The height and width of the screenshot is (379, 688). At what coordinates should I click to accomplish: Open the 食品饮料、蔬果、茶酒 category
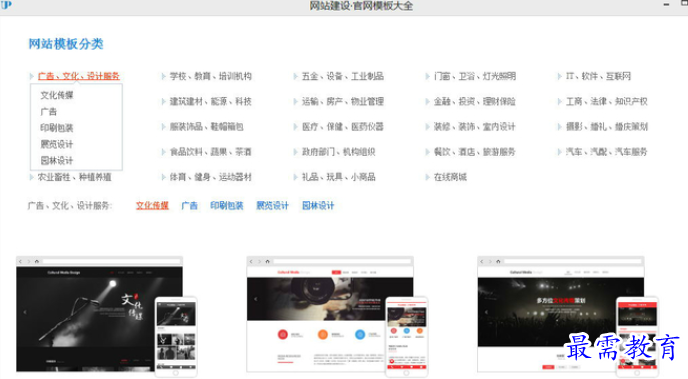point(211,152)
